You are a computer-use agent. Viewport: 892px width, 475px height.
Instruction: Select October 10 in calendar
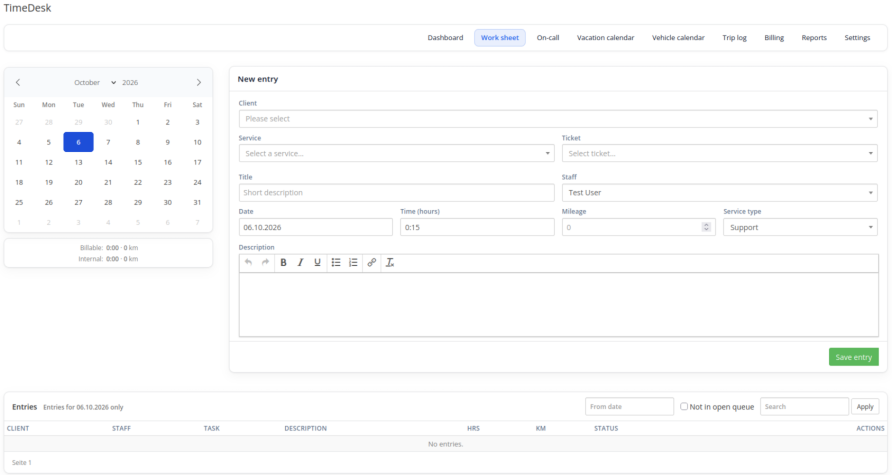197,142
